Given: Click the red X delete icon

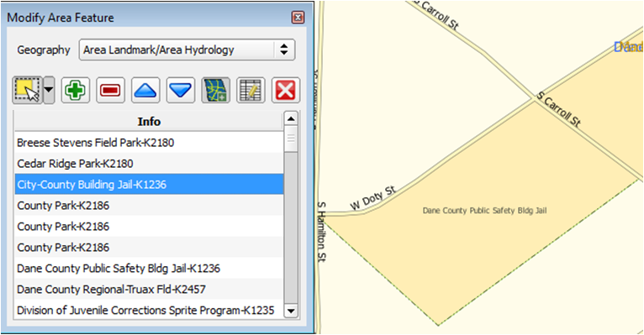Looking at the screenshot, I should [286, 90].
